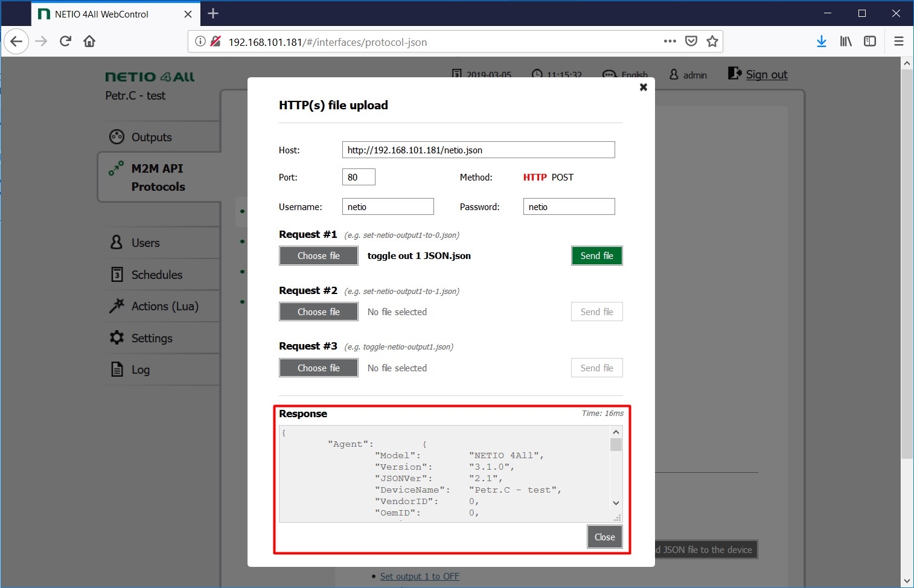Viewport: 914px width, 588px height.
Task: Send the toggle out 1 JSON file
Action: click(x=597, y=256)
